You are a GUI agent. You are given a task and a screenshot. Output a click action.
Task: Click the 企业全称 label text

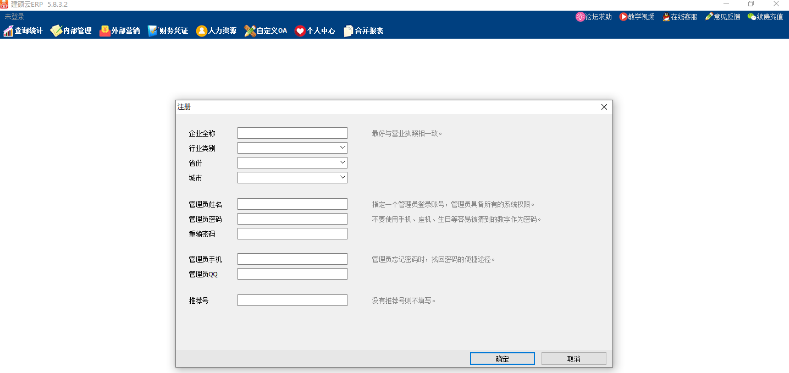click(x=202, y=133)
